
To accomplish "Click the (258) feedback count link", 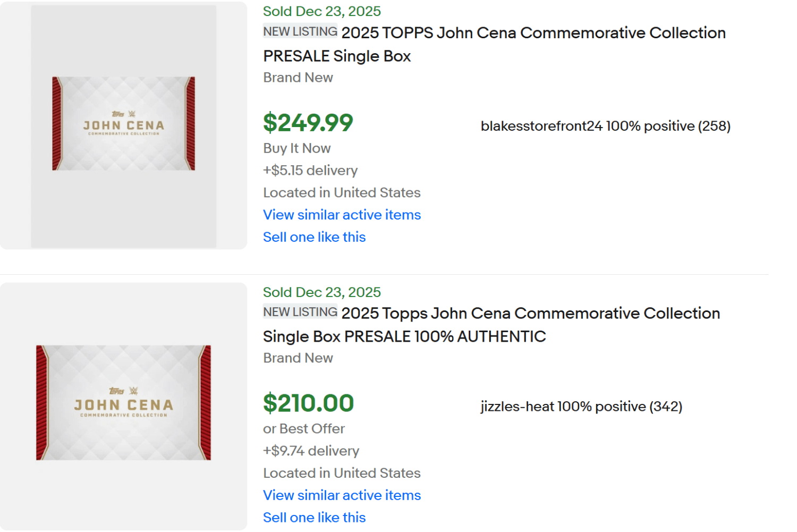I will tap(717, 126).
